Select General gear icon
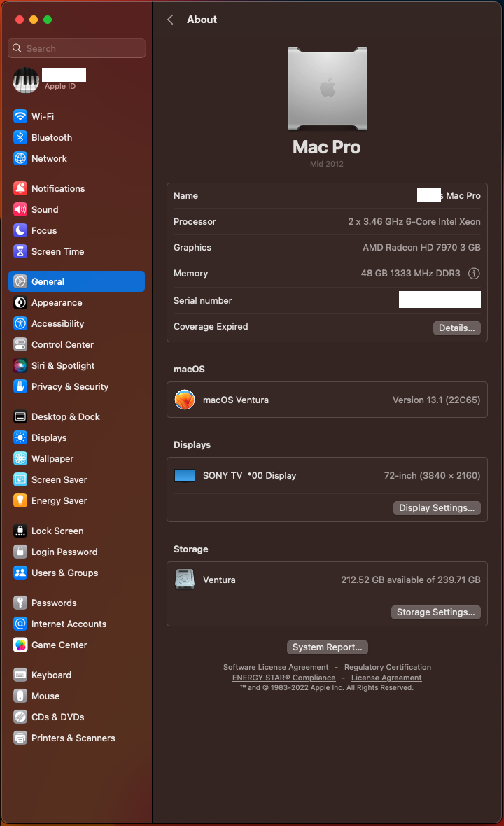 [20, 282]
